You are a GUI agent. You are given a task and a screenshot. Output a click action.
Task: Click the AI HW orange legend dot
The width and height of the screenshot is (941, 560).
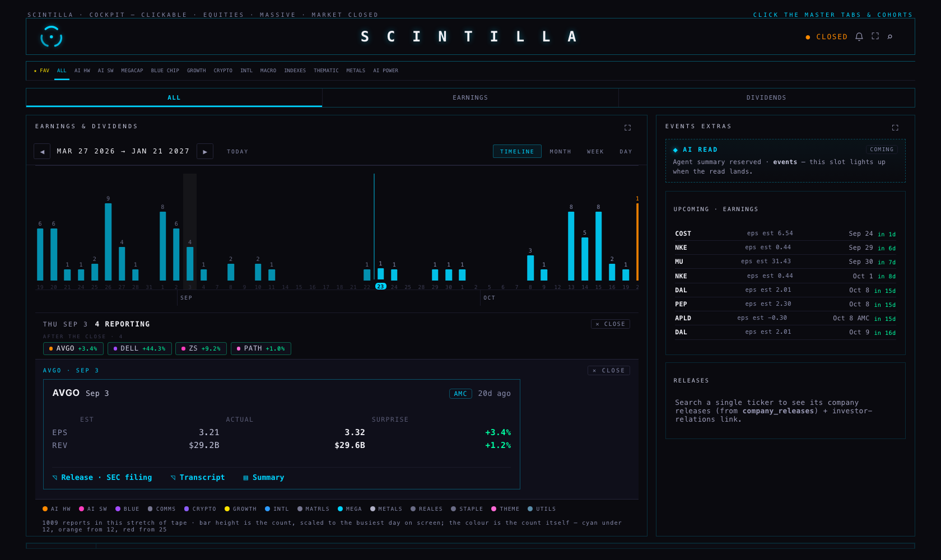(45, 508)
